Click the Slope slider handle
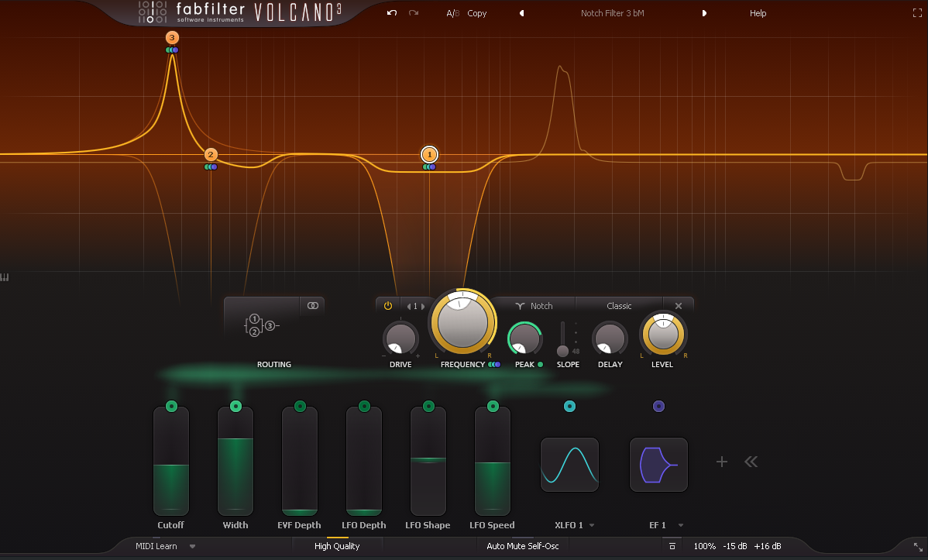This screenshot has width=928, height=560. (563, 351)
